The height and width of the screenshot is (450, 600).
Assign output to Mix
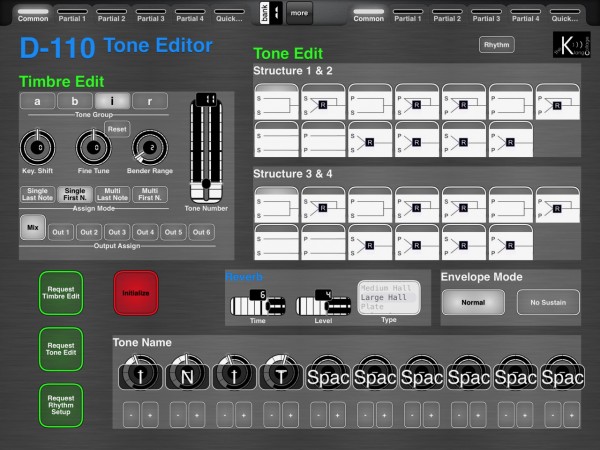[x=33, y=227]
